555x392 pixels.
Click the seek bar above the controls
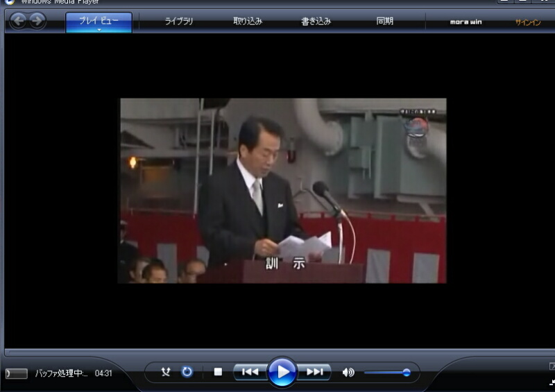(x=280, y=352)
